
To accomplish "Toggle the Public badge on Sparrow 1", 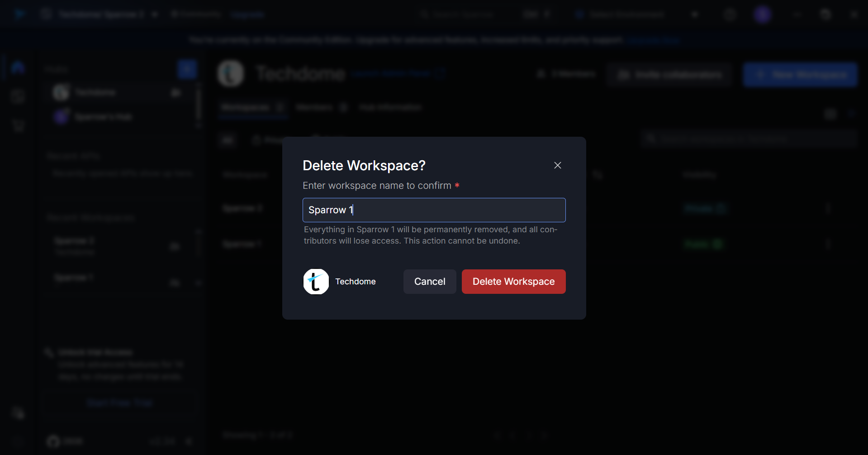I will (703, 244).
